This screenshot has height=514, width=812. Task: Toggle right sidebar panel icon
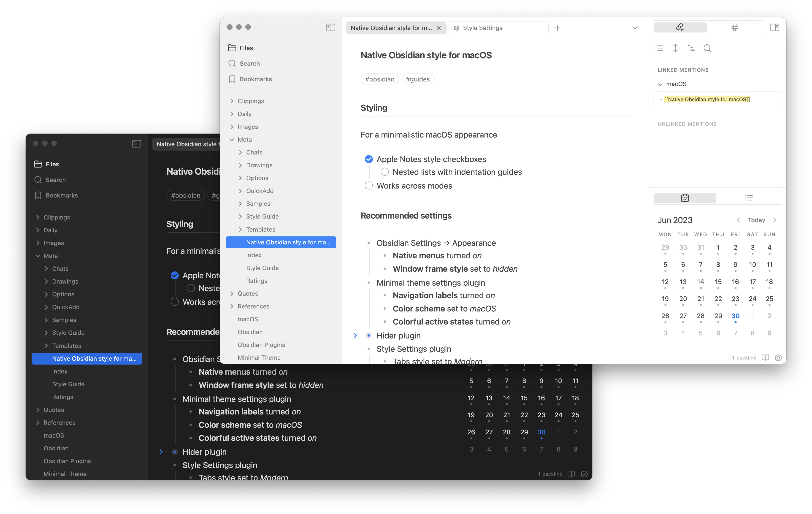click(774, 28)
